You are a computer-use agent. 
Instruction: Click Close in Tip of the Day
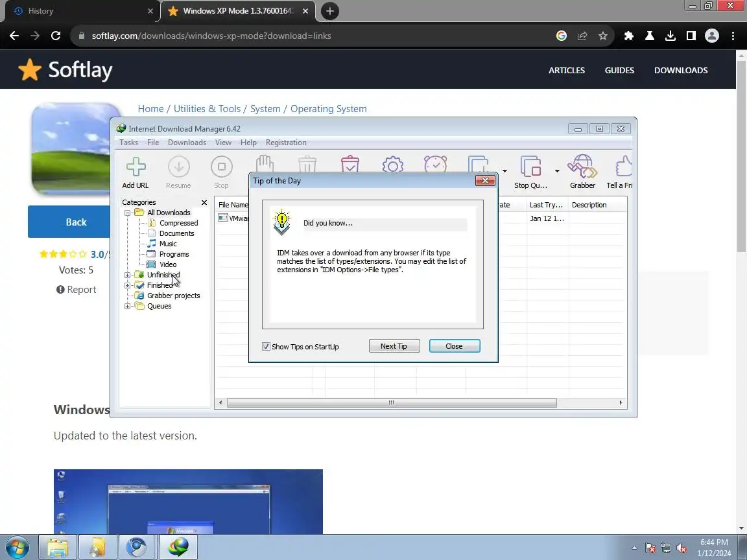(x=455, y=346)
